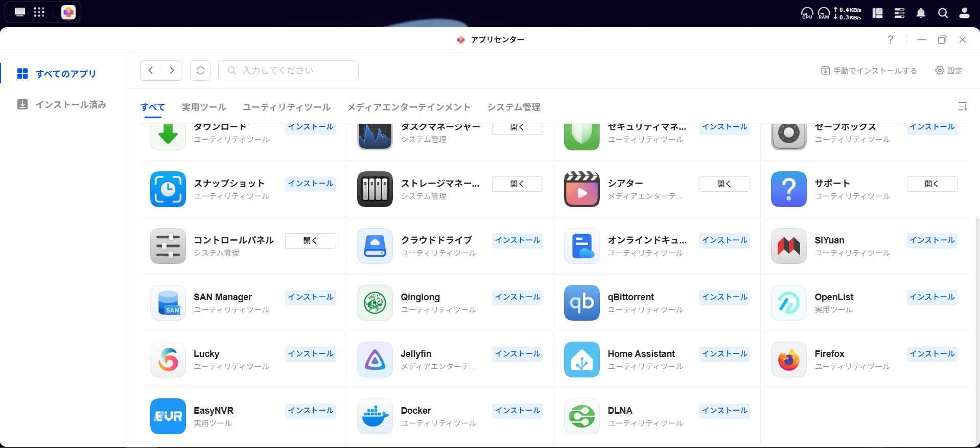Click the refresh icon beside the search box
The image size is (980, 448).
pos(200,71)
